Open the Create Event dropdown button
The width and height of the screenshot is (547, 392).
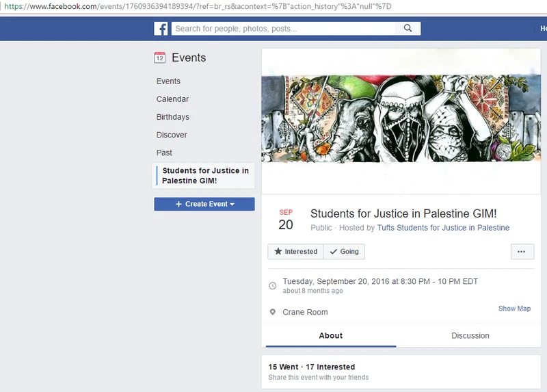click(x=204, y=204)
